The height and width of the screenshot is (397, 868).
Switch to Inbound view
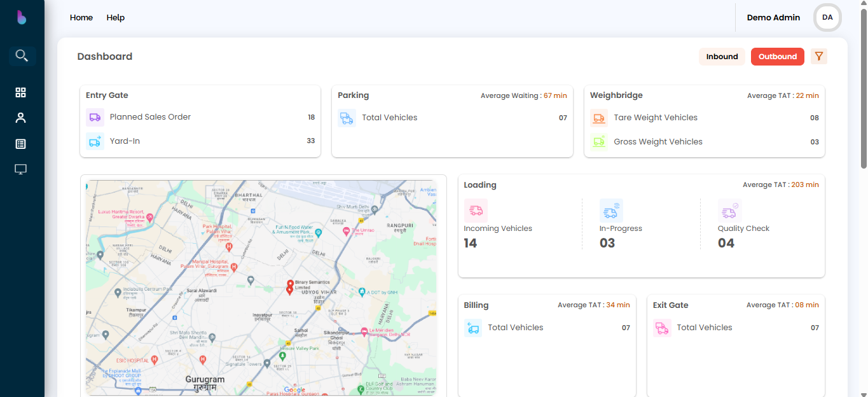click(722, 57)
